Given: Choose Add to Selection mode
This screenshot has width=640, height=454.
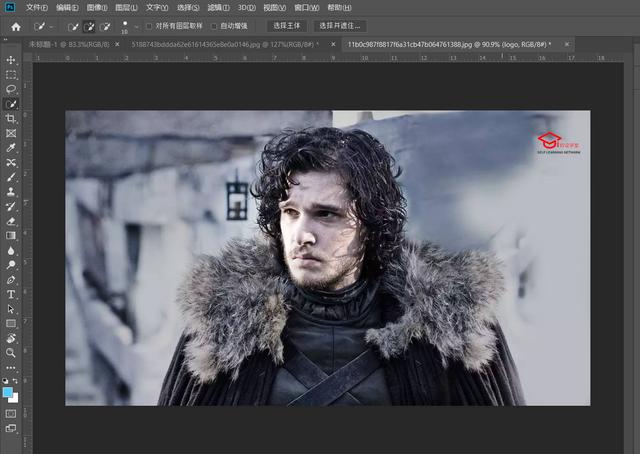Looking at the screenshot, I should 89,27.
